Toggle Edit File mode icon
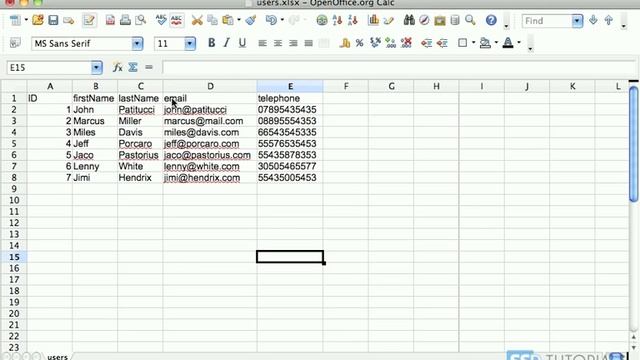The height and width of the screenshot is (360, 640). [89, 20]
